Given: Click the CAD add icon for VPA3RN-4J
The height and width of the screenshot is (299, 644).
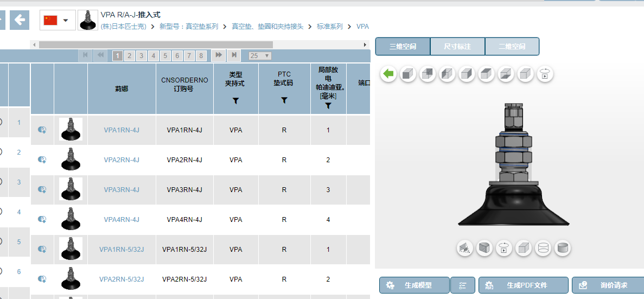Looking at the screenshot, I should click(x=42, y=189).
